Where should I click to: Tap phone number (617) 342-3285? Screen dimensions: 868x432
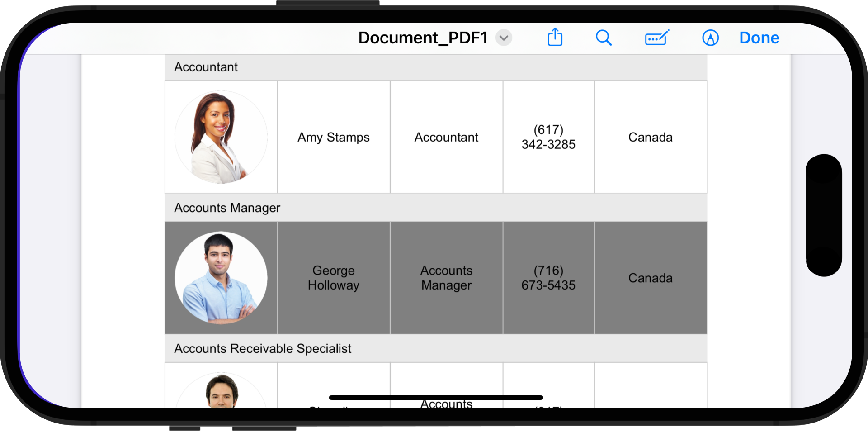click(x=548, y=137)
